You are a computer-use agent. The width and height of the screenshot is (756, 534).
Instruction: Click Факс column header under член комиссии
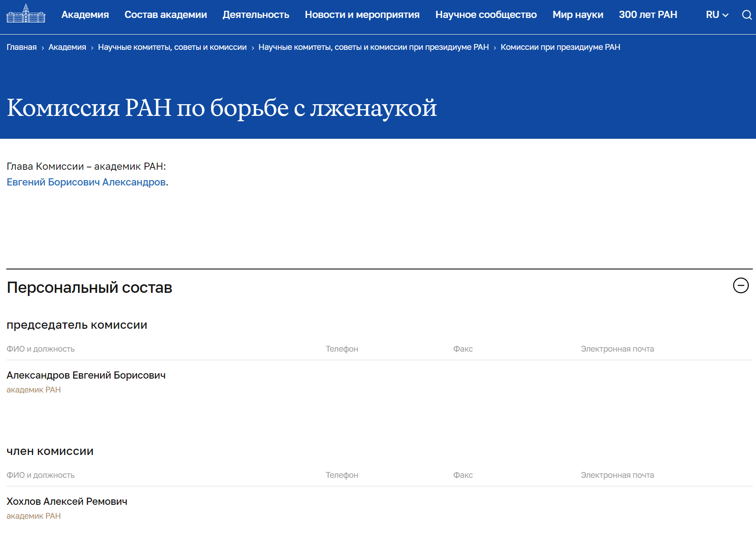coord(463,475)
